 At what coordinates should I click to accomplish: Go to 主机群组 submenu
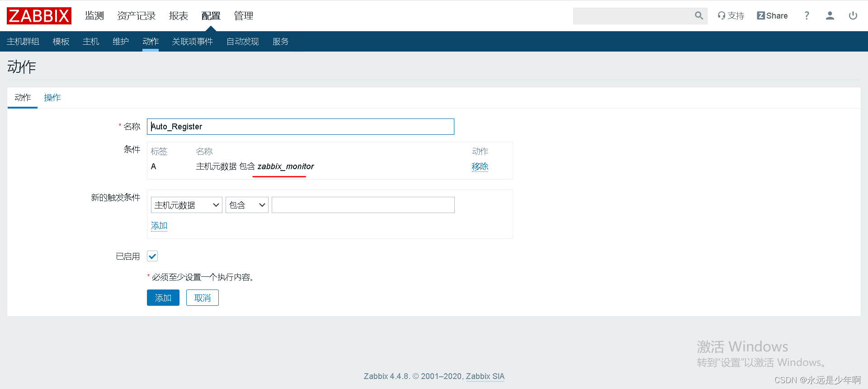tap(23, 42)
